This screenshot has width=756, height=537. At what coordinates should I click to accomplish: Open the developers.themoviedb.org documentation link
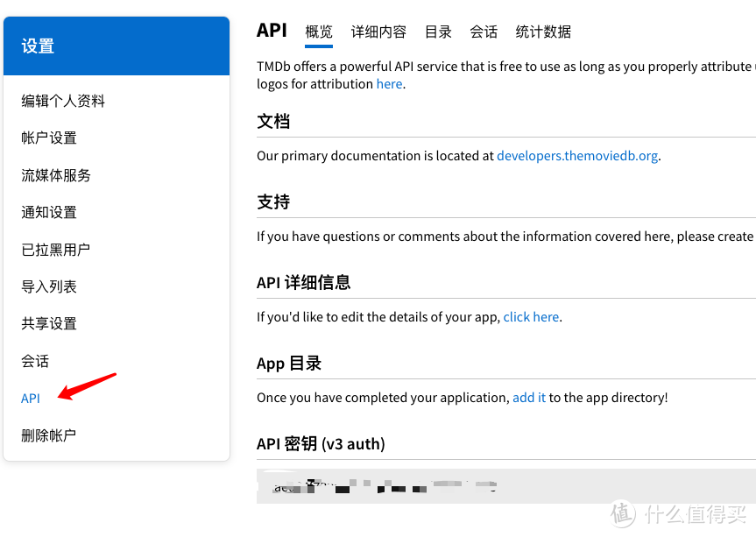[576, 156]
